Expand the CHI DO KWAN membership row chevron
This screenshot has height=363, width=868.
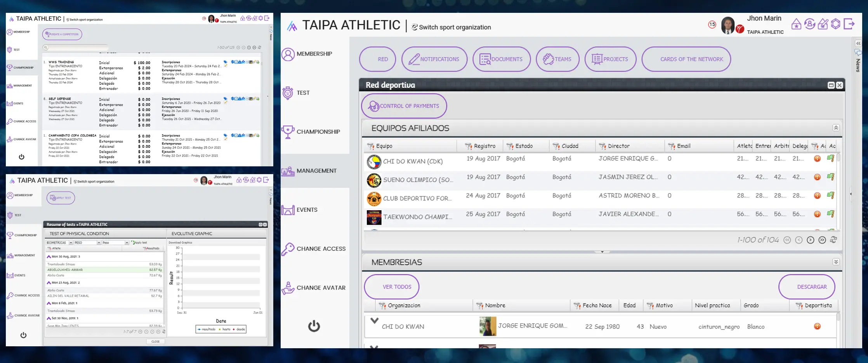374,321
